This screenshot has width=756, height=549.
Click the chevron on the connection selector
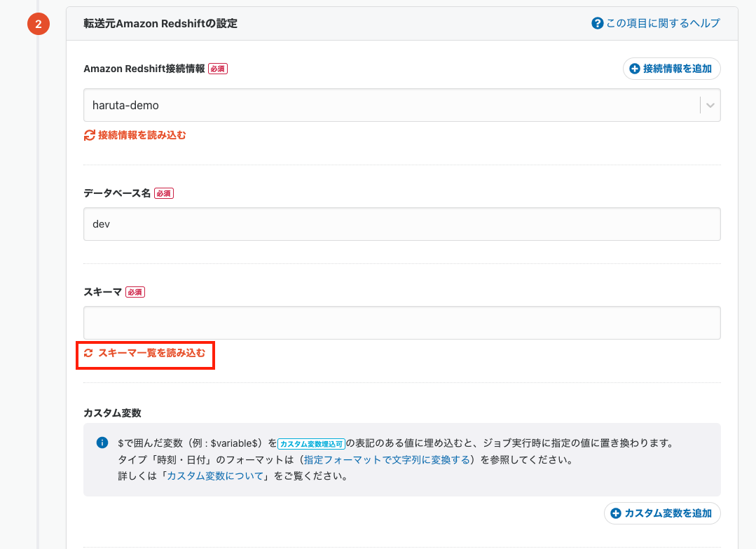(x=710, y=105)
